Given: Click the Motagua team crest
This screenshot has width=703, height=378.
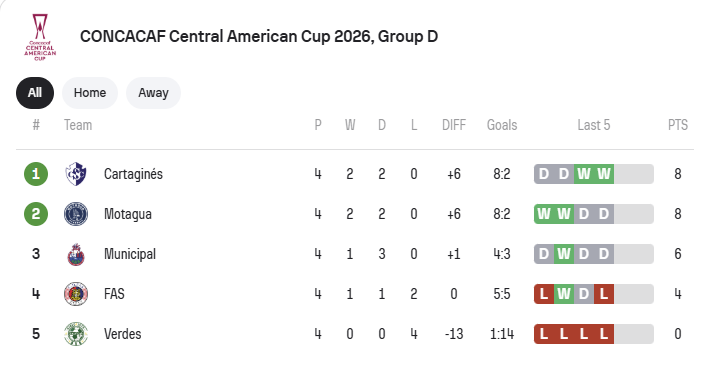Looking at the screenshot, I should point(76,214).
